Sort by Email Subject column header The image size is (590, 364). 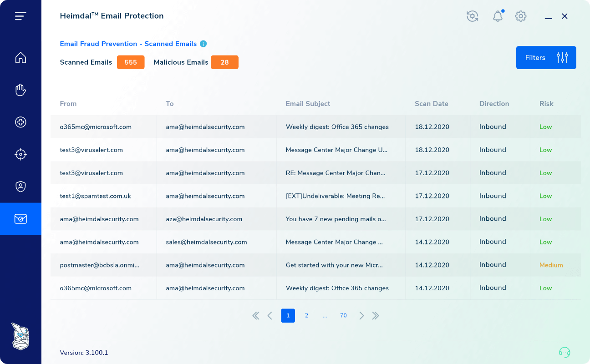click(308, 104)
